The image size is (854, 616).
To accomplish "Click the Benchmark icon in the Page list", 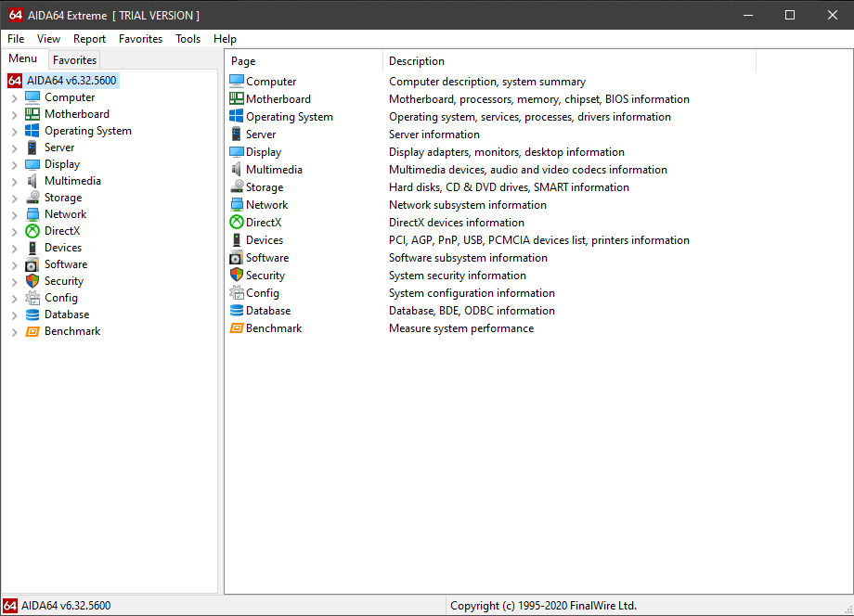I will (x=237, y=328).
